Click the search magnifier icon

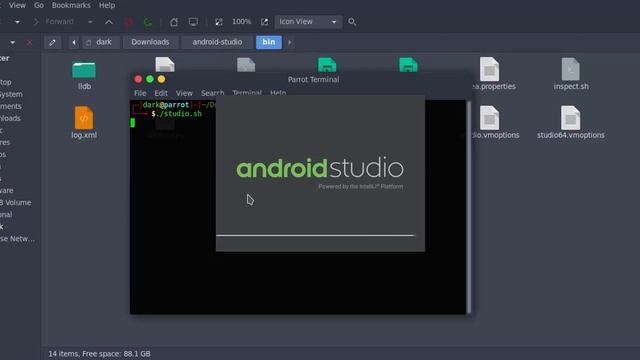[352, 22]
